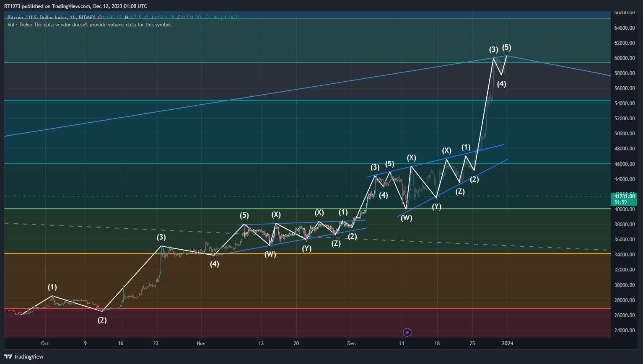
Task: Click the 20 date label after Nov
Action: point(296,343)
